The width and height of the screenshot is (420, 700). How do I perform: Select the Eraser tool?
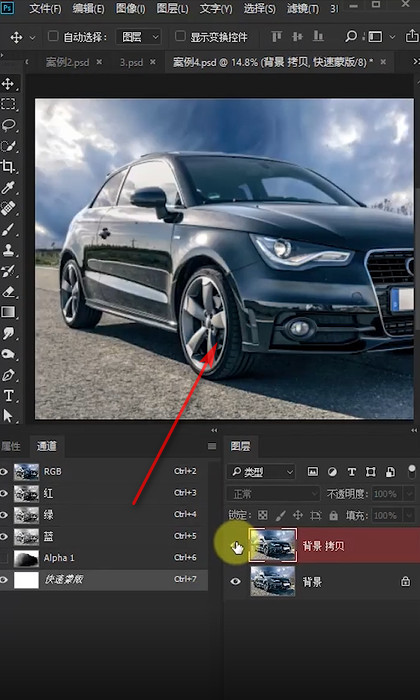[x=8, y=292]
